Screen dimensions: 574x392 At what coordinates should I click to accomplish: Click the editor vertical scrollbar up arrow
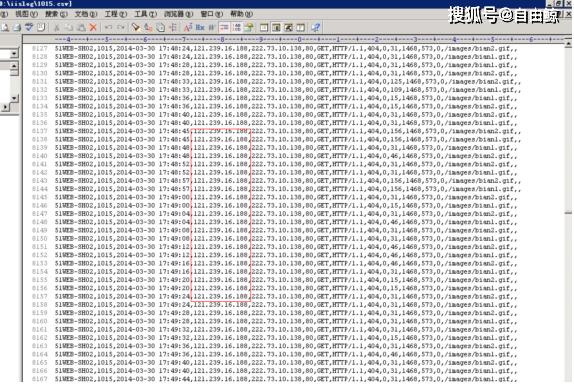pyautogui.click(x=568, y=44)
